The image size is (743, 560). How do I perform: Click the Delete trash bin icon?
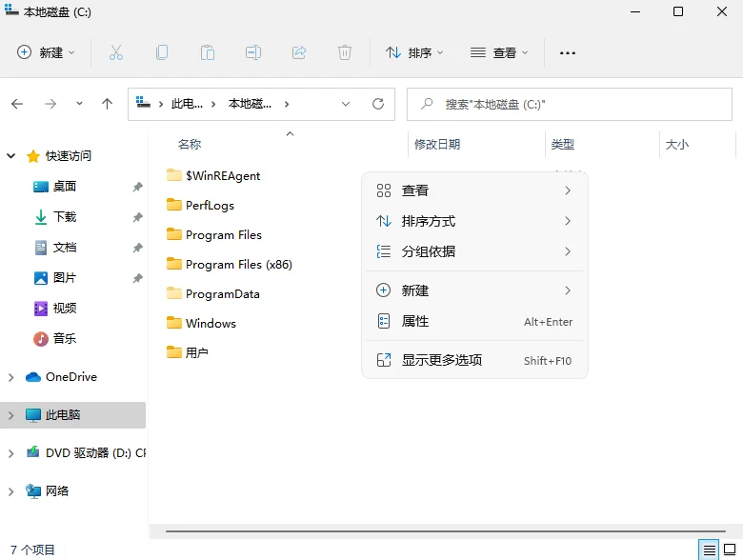click(x=345, y=52)
